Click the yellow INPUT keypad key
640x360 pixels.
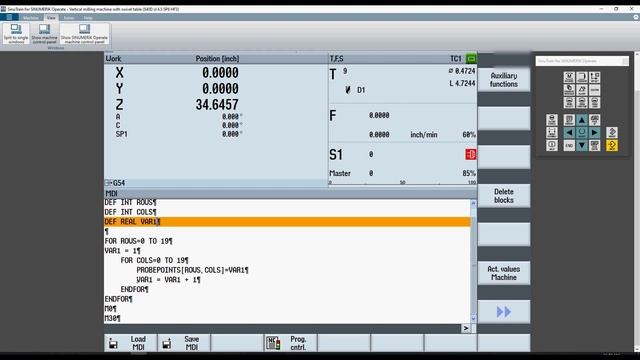612,145
